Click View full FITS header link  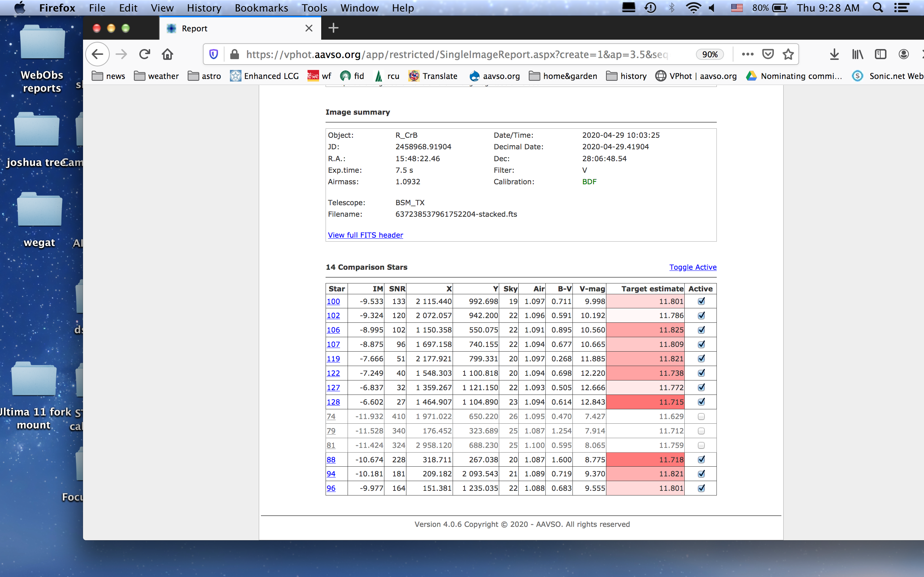coord(365,235)
